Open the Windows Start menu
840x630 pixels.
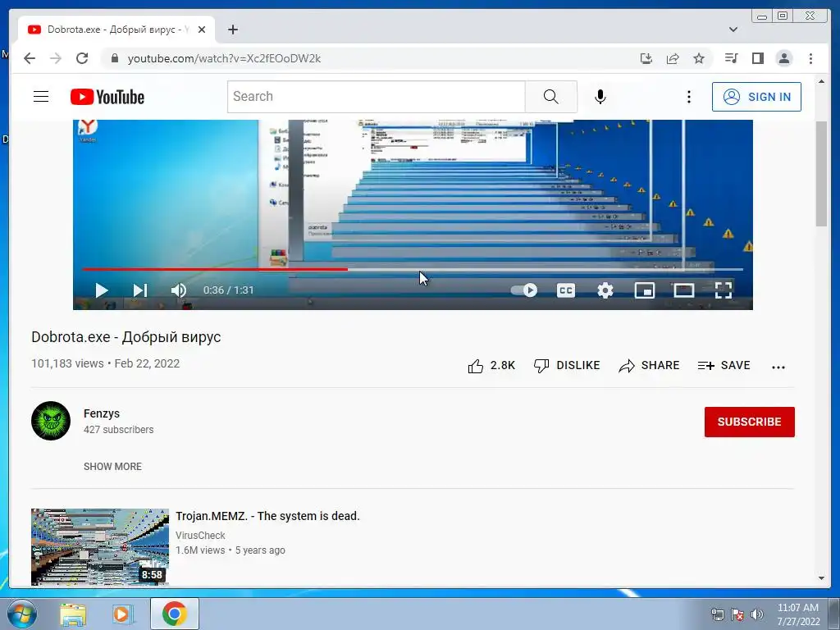click(21, 614)
